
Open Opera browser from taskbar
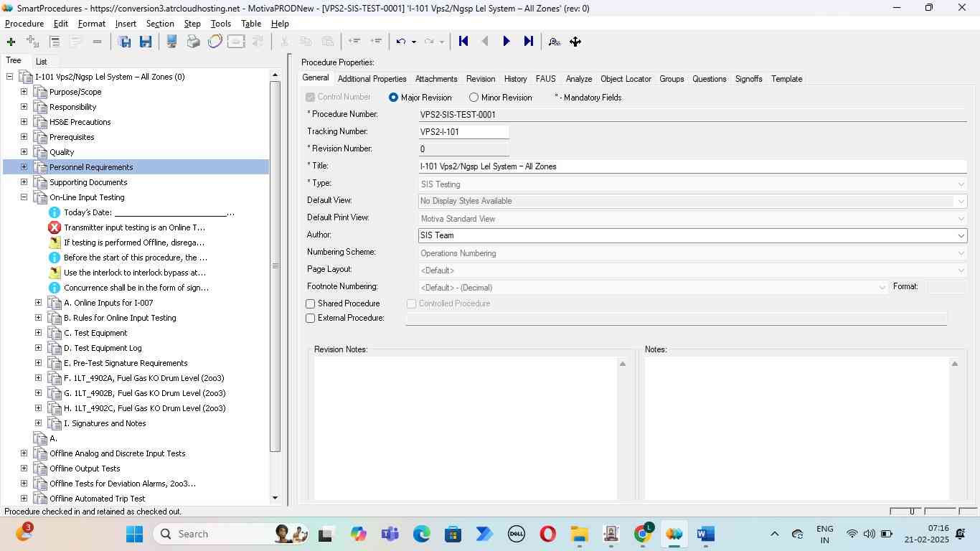click(x=547, y=534)
